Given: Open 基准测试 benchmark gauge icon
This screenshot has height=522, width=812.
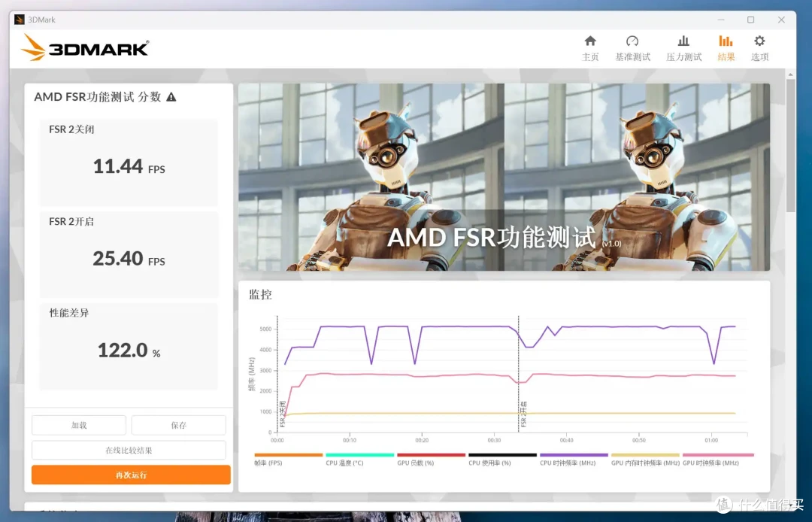Looking at the screenshot, I should pyautogui.click(x=632, y=41).
